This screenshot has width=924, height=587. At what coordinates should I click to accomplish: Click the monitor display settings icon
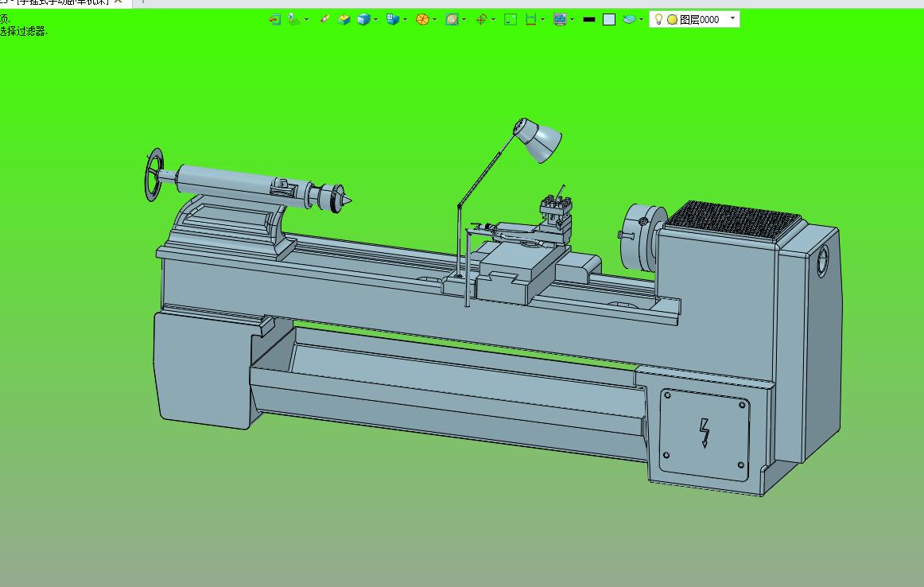560,19
